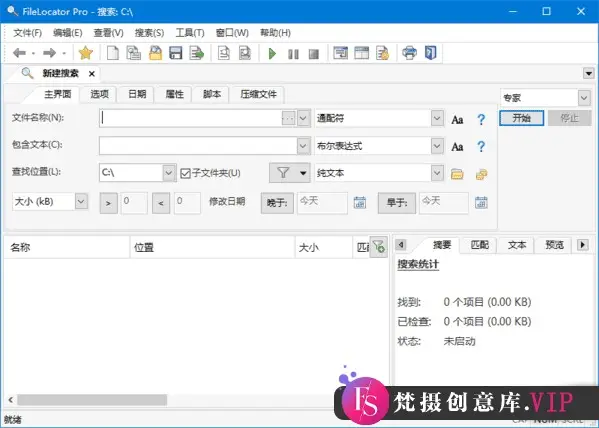Open the 窗口(W) menu
Screen dimensions: 599x428
(x=232, y=33)
